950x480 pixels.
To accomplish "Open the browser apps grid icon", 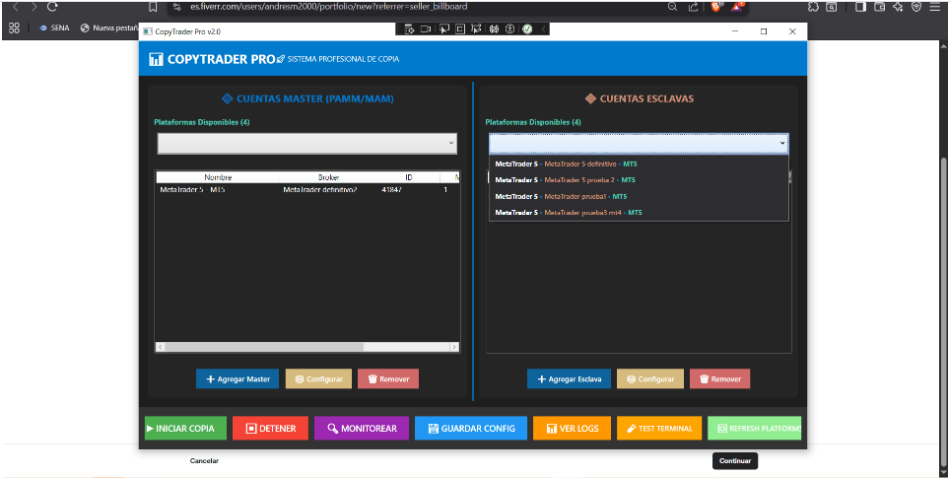I will 14,27.
